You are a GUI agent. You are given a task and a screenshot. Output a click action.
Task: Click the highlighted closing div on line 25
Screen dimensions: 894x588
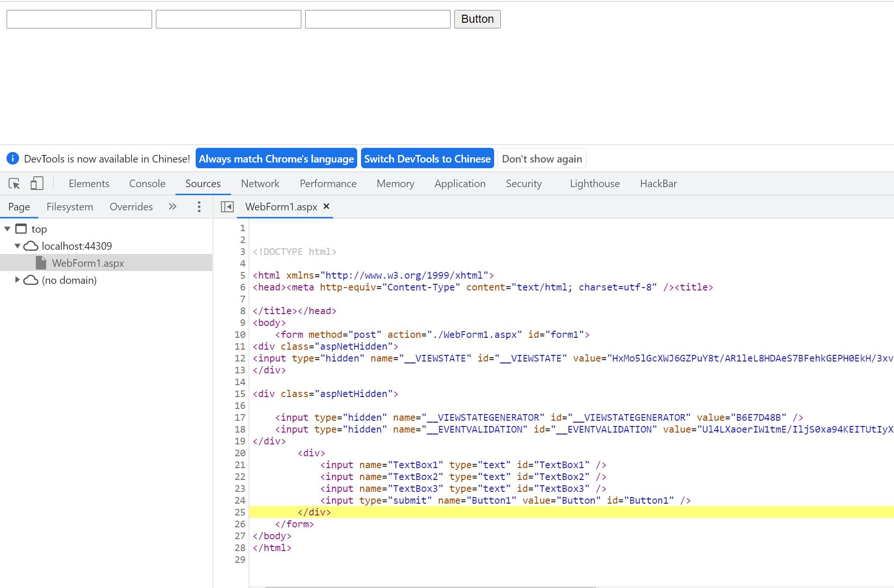coord(314,512)
